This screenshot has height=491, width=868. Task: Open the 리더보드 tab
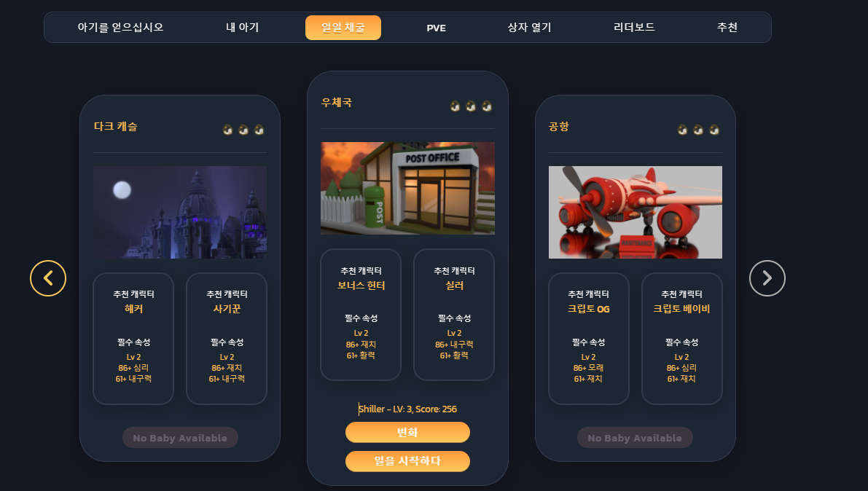(x=634, y=27)
